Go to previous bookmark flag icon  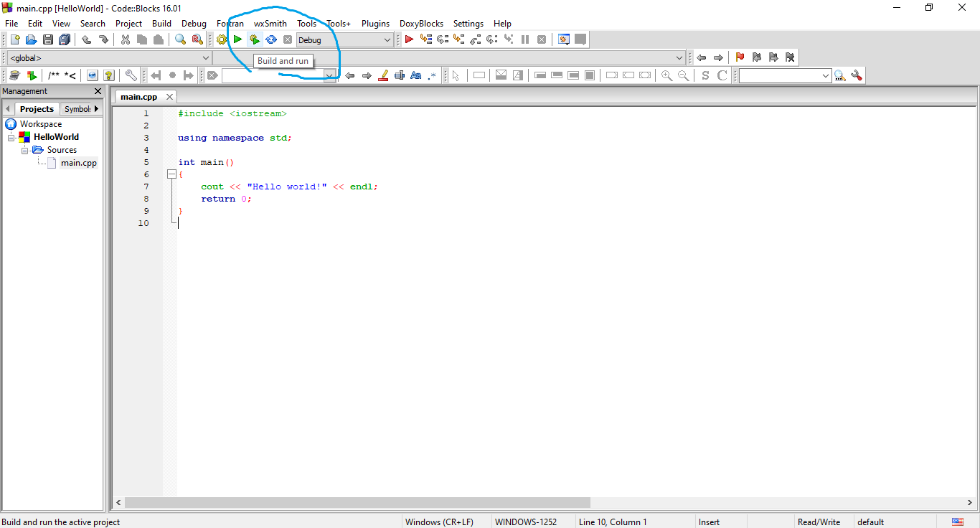[x=756, y=57]
